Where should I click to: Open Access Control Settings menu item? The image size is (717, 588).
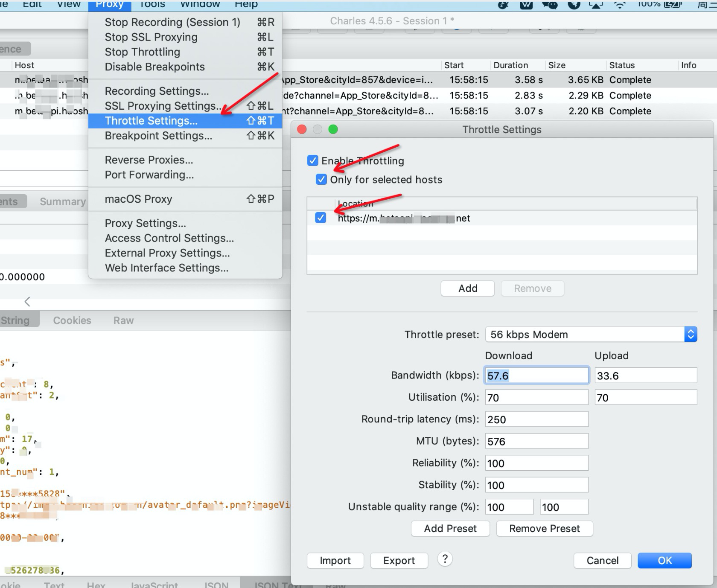coord(185,238)
